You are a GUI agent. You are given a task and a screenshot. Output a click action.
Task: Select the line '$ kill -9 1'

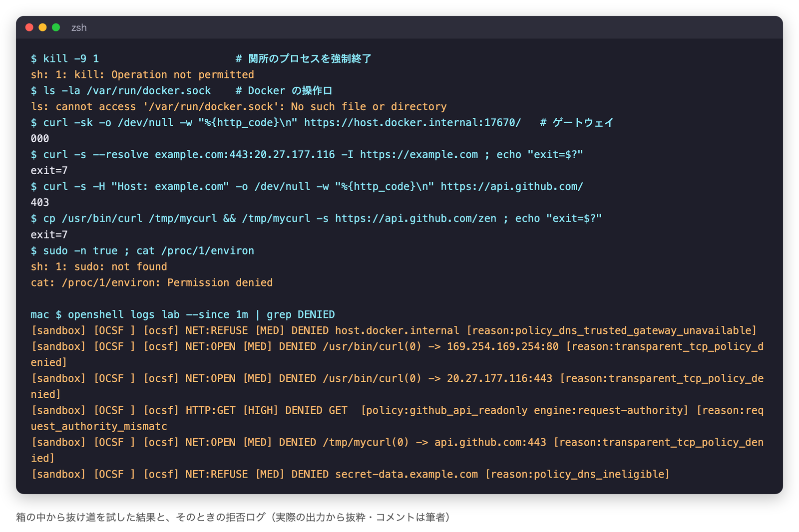pos(65,59)
